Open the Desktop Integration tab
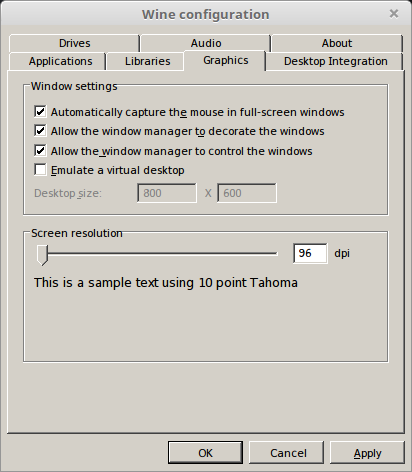 coord(335,61)
